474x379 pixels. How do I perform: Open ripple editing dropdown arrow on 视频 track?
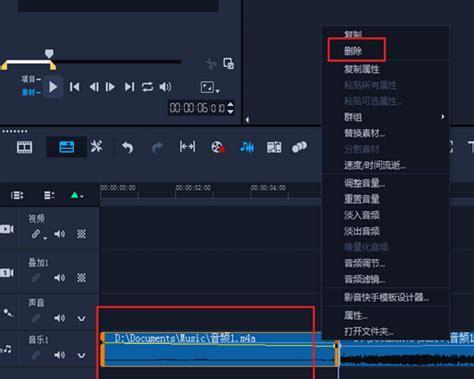[45, 238]
